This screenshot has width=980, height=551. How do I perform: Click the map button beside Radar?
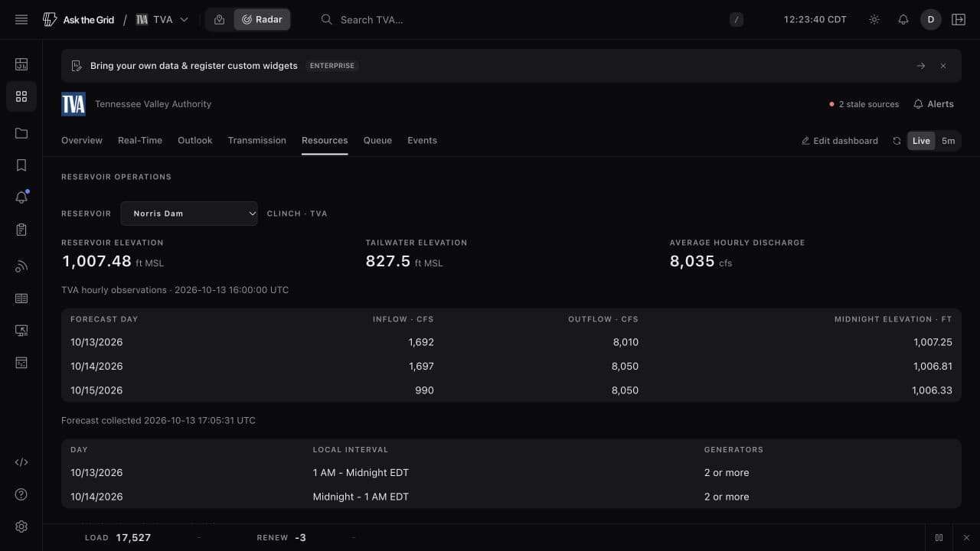tap(220, 20)
